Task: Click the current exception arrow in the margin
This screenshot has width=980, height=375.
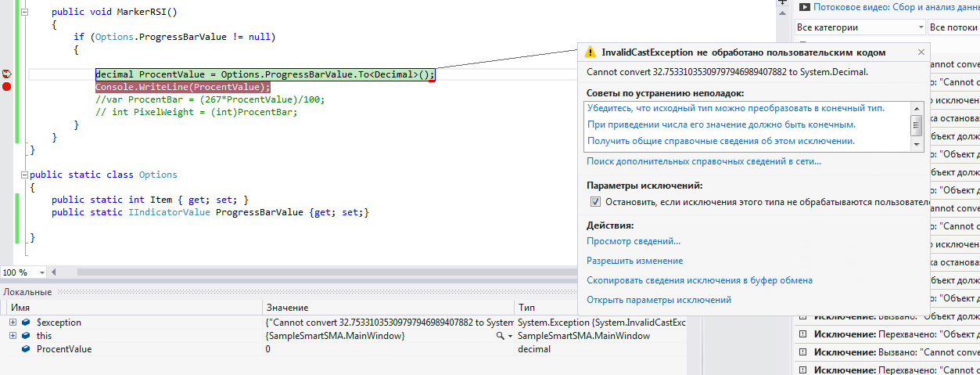Action: [x=6, y=74]
